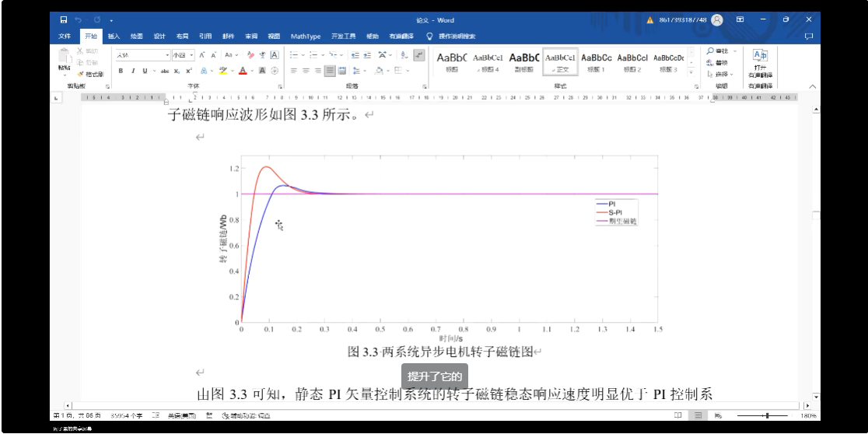Viewport: 868px width, 434px height.
Task: Click the phonetic guide icon
Action: (x=262, y=55)
